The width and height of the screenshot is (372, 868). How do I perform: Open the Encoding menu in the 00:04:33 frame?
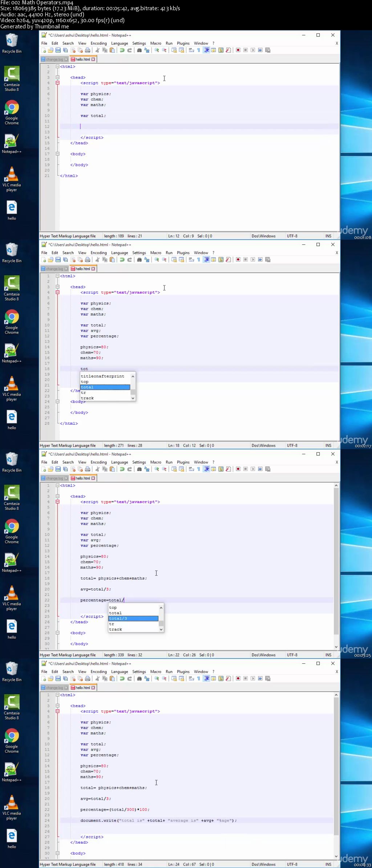(x=99, y=672)
